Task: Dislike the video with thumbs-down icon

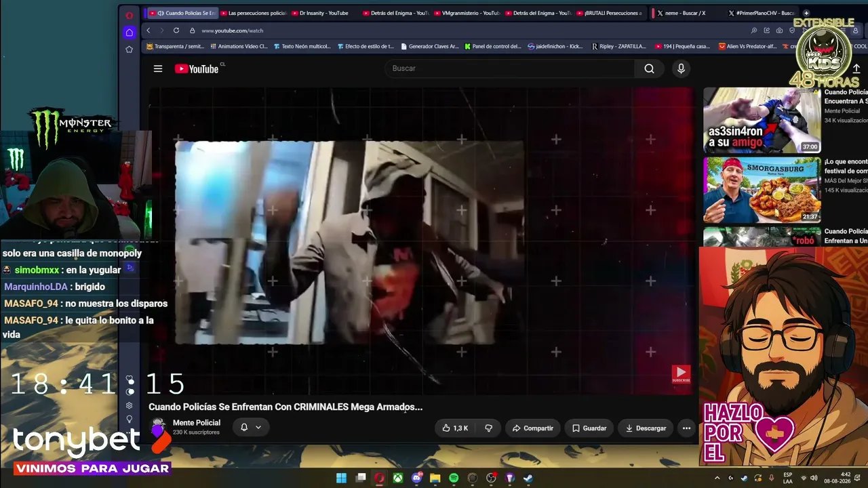Action: 488,428
